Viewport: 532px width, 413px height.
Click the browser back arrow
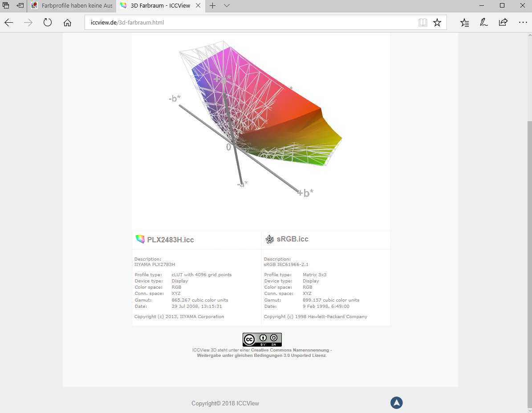pyautogui.click(x=9, y=22)
